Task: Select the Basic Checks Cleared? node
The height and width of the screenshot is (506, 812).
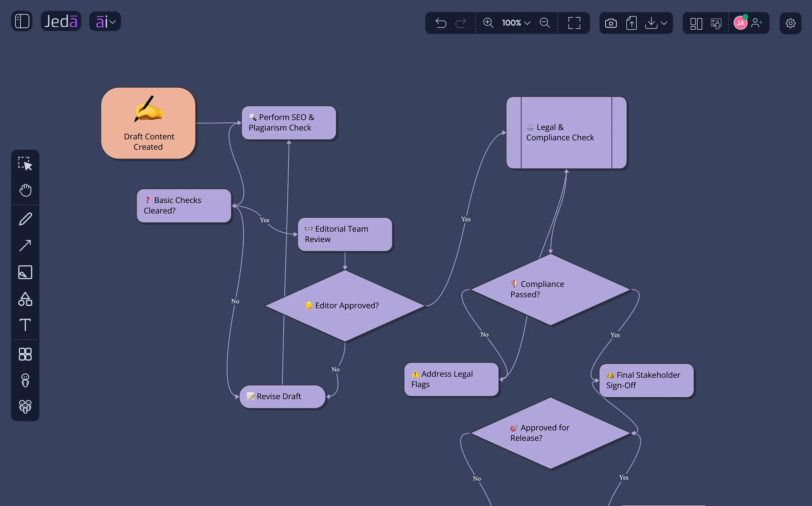Action: coord(184,206)
